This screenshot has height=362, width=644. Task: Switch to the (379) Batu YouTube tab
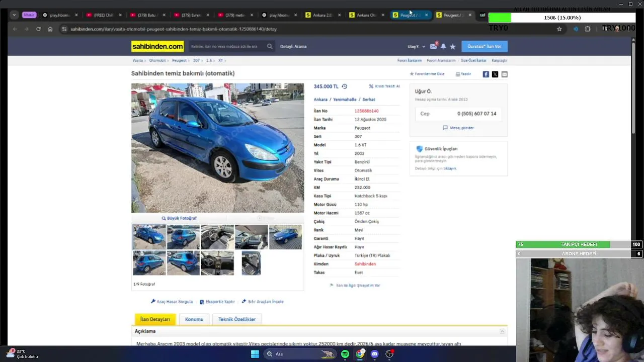(147, 15)
